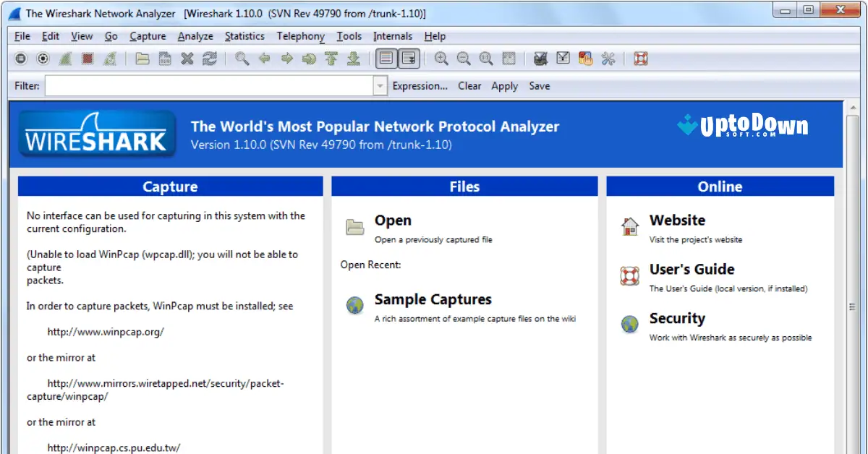
Task: Click the Go to First Packet icon
Action: 331,59
